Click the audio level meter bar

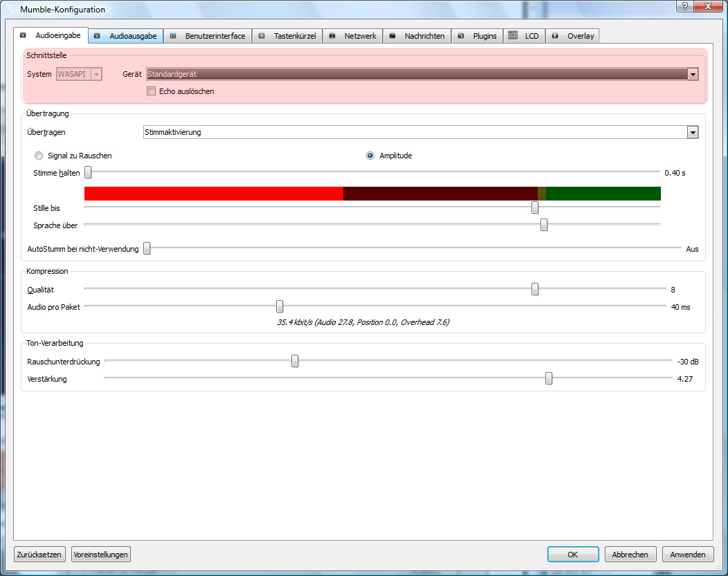[372, 194]
